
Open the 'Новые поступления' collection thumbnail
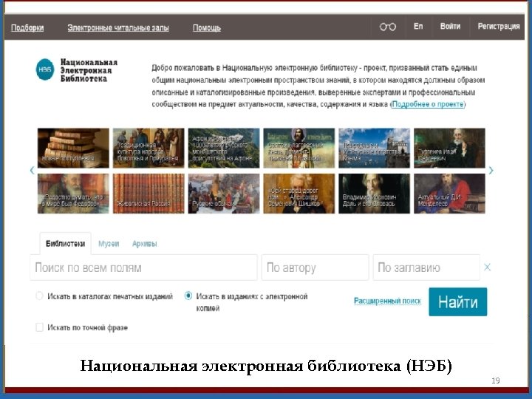pyautogui.click(x=73, y=148)
